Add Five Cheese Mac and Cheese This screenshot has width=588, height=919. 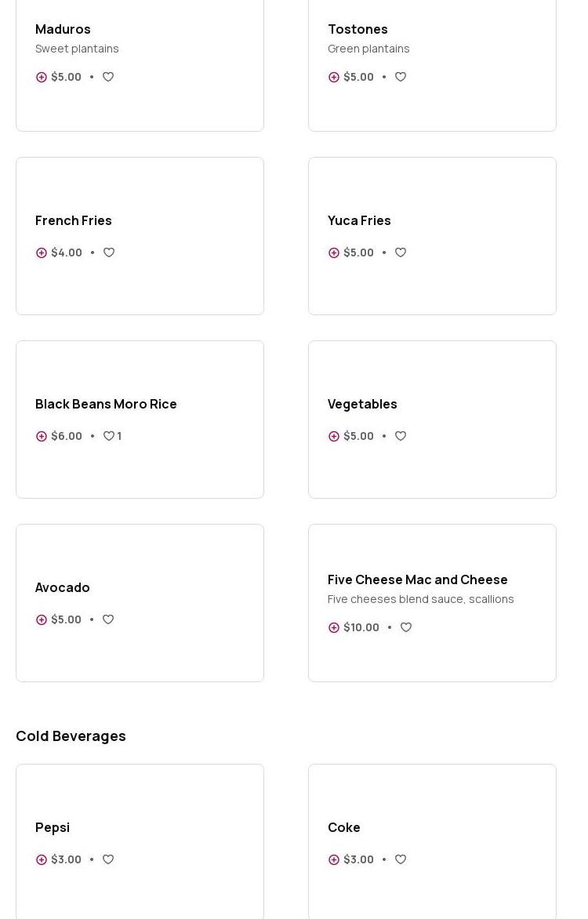[x=334, y=627]
